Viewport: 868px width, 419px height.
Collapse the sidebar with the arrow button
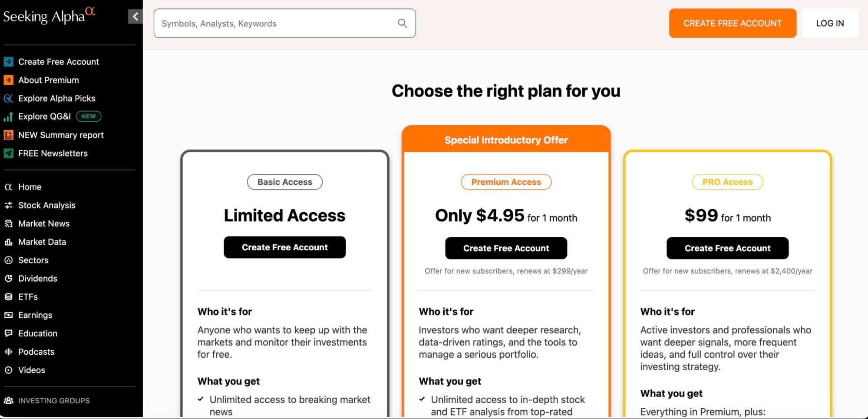[x=135, y=17]
